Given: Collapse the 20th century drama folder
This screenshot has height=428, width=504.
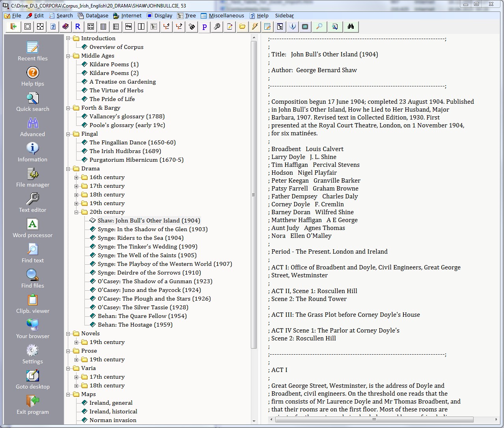Looking at the screenshot, I should (77, 212).
